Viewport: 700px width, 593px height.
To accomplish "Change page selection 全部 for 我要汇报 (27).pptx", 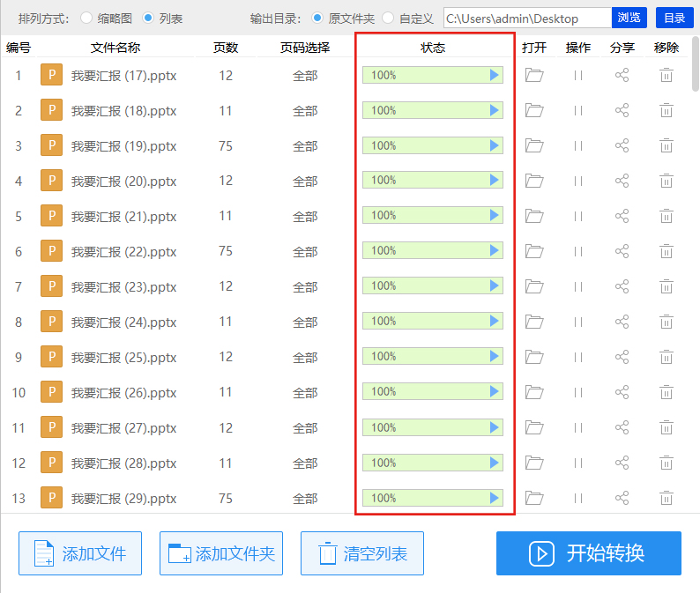I will coord(305,428).
